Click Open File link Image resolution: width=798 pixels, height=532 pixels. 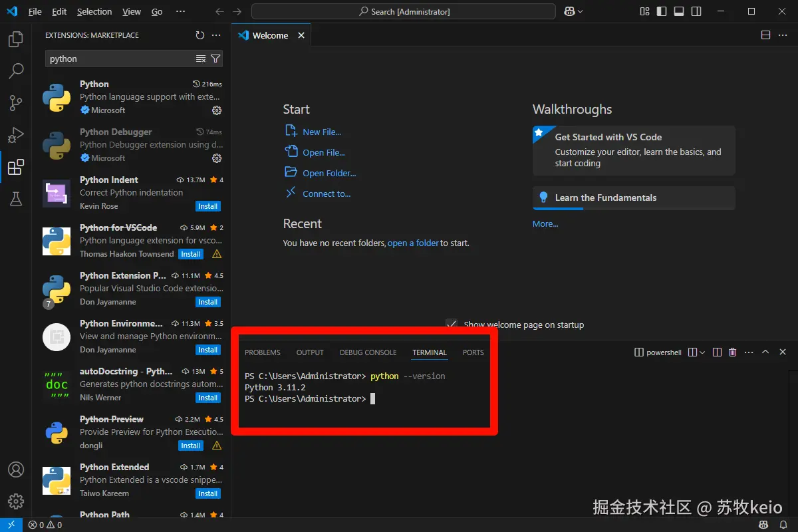323,152
